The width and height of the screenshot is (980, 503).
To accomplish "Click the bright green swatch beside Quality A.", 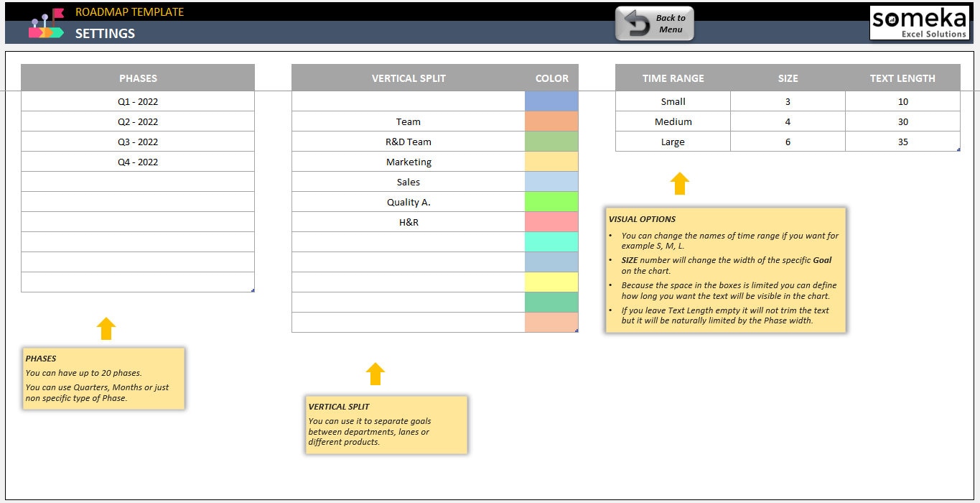I will coord(551,202).
